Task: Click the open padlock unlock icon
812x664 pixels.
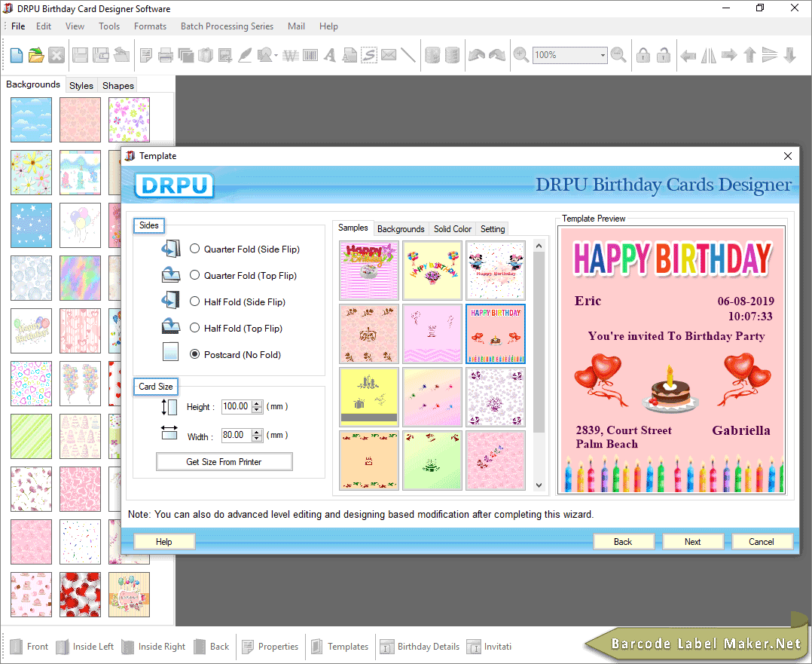Action: pos(664,55)
